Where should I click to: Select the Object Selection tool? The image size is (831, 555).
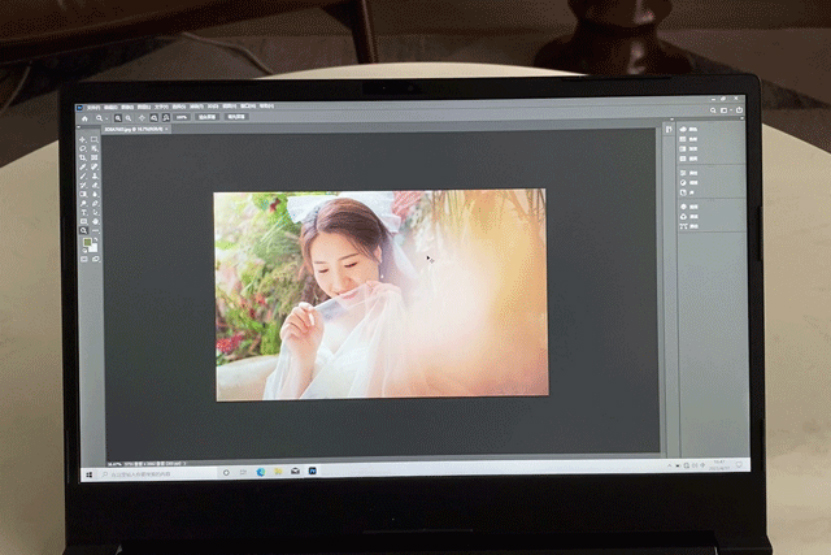click(x=94, y=148)
